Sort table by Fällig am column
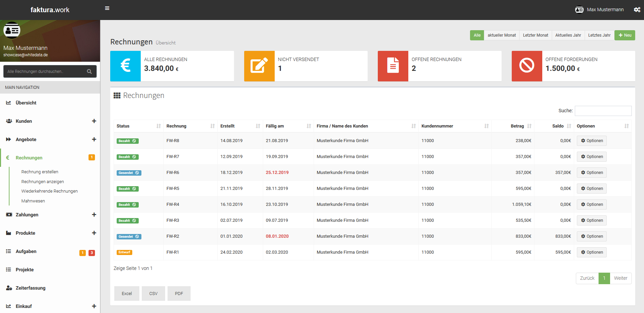The width and height of the screenshot is (644, 313). click(288, 126)
